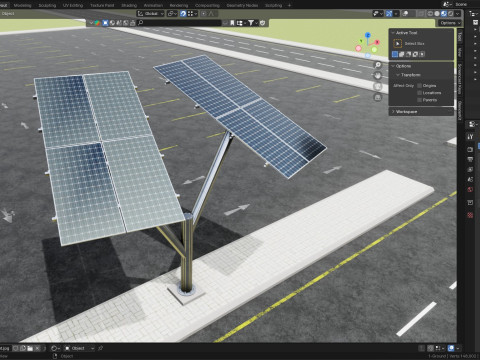Open the viewport shading options dropdown
Screen dimensions: 480x360
tap(458, 13)
